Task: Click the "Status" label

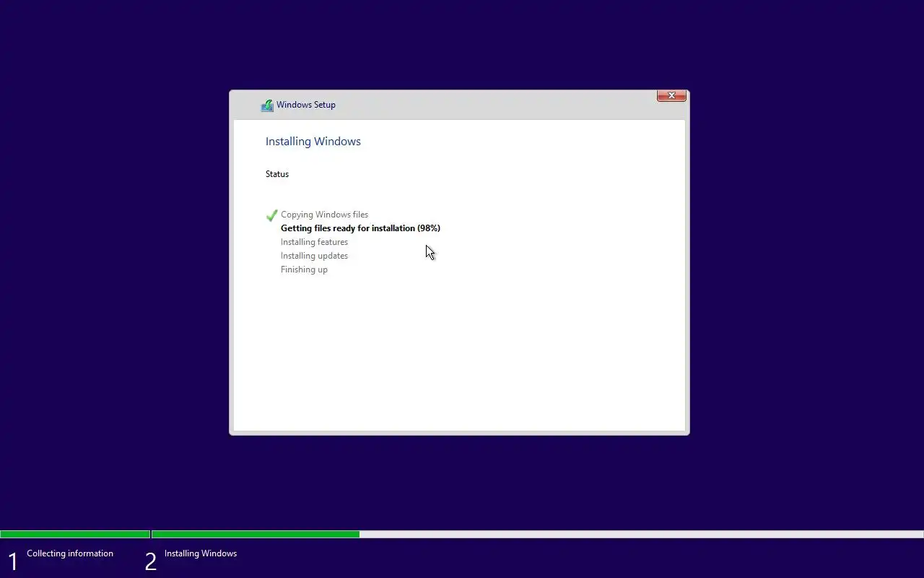Action: click(277, 174)
